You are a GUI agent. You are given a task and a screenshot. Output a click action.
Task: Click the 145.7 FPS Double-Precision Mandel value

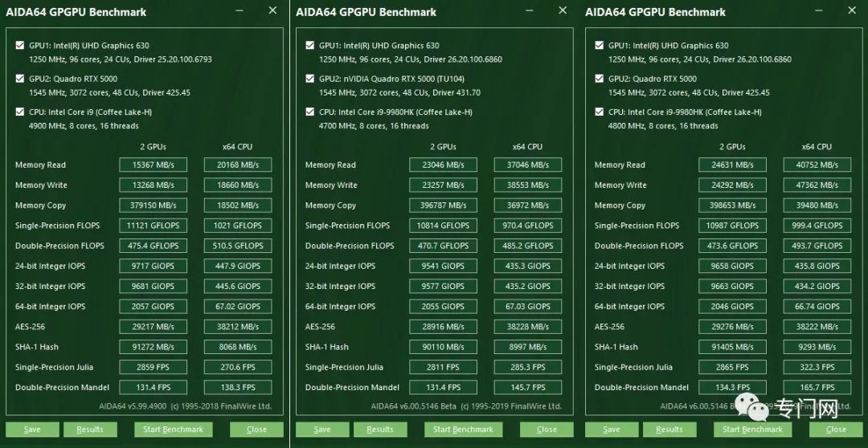tap(528, 387)
